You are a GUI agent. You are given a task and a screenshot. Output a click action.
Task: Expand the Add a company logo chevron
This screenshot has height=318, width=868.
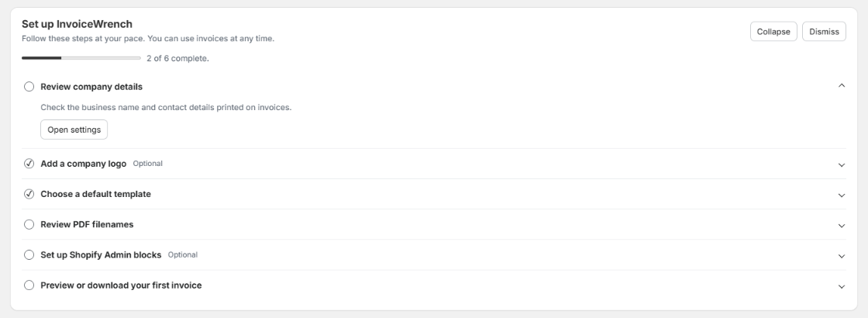(x=842, y=164)
